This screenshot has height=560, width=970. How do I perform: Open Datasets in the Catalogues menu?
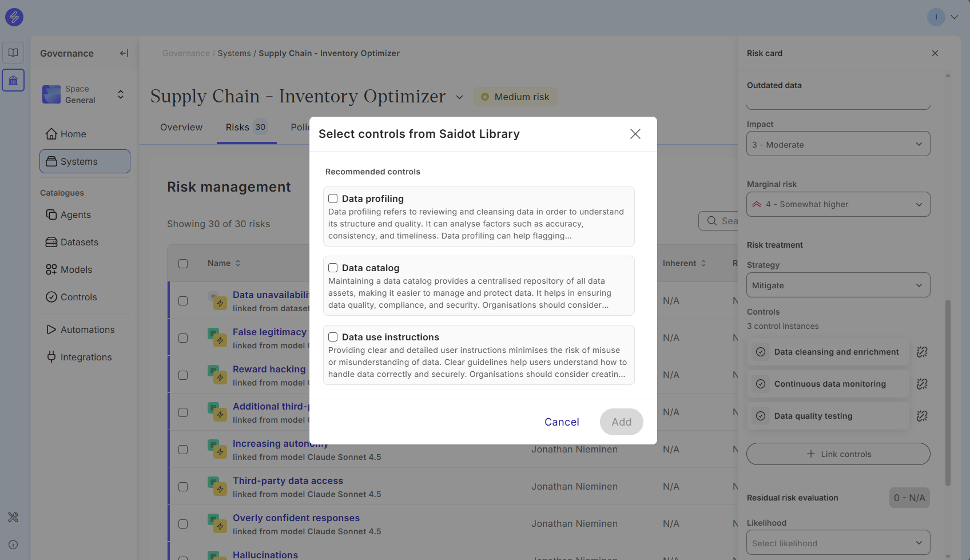(79, 242)
